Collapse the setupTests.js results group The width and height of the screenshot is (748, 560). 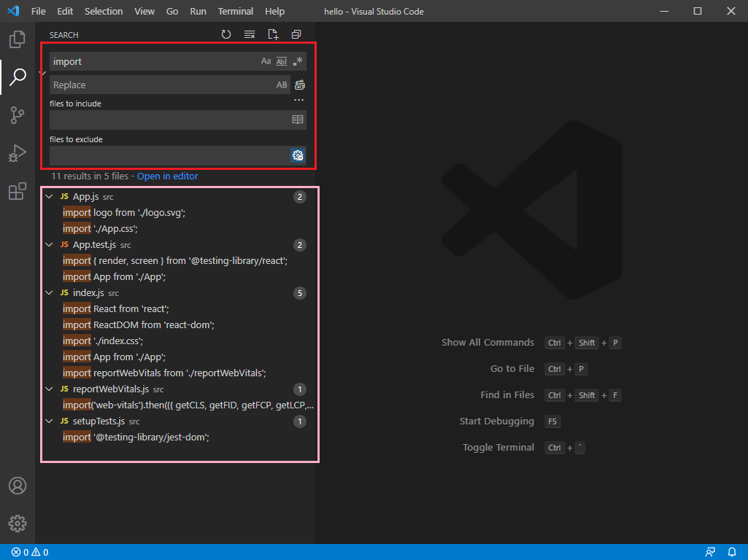49,421
